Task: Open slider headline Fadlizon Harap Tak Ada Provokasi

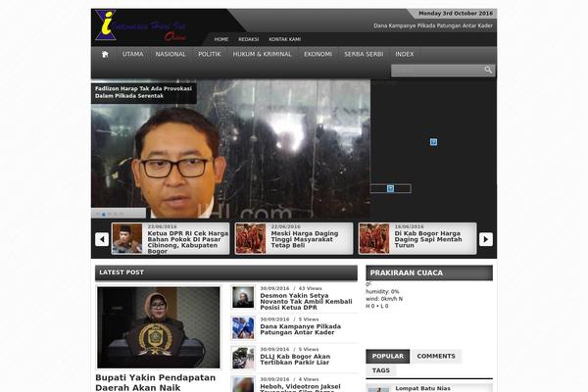Action: coord(143,92)
